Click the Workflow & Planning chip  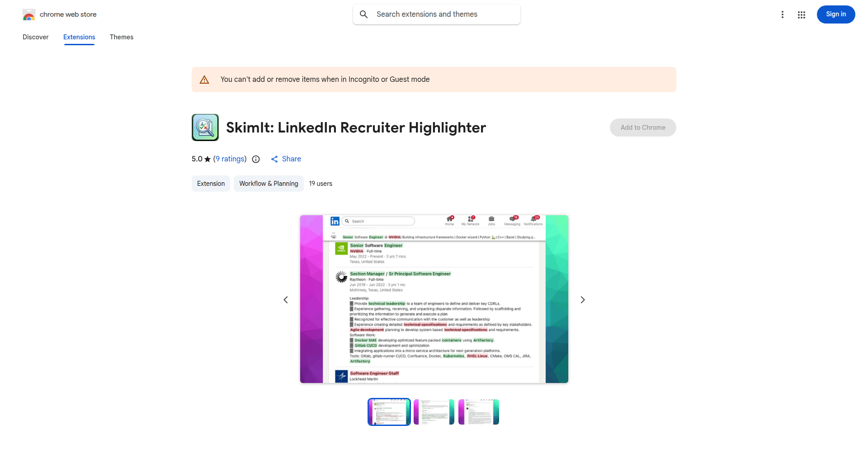click(269, 184)
